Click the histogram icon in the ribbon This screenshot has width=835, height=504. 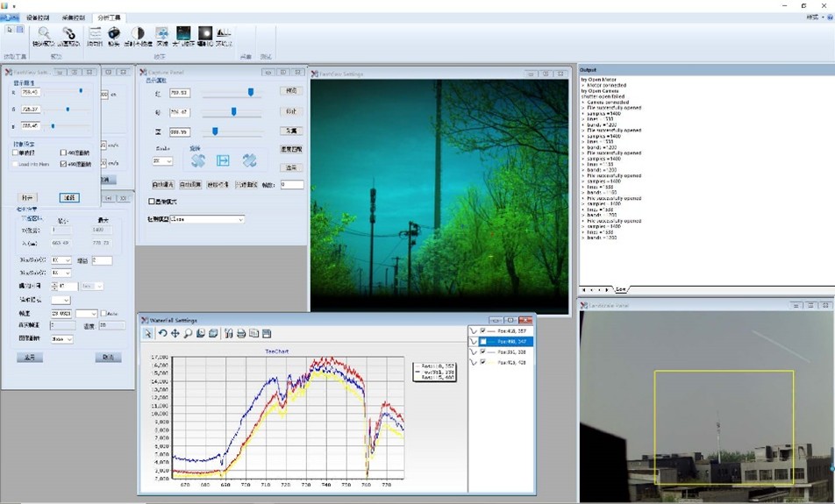click(223, 34)
